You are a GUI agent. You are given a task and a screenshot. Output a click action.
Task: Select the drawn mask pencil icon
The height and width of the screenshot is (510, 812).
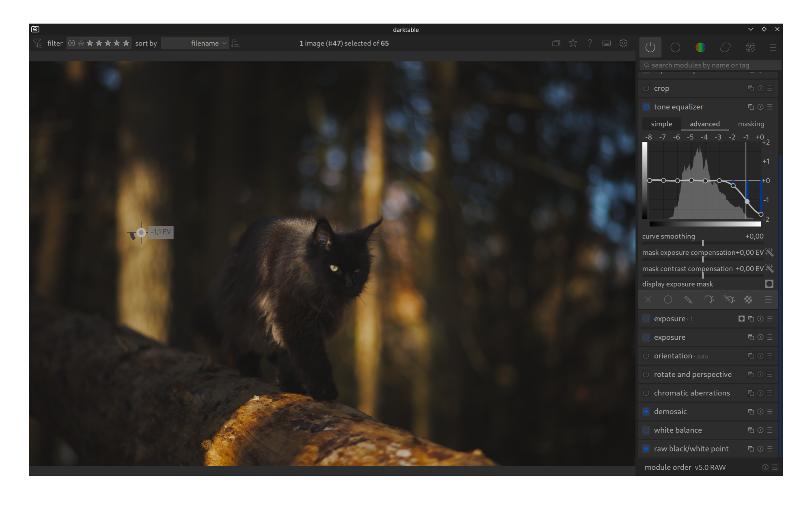point(688,300)
